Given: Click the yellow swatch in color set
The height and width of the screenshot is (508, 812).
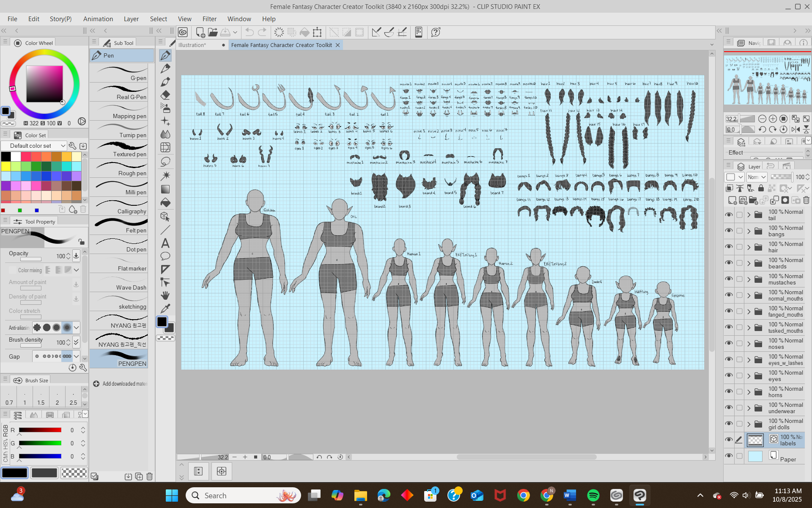Looking at the screenshot, I should 6,166.
